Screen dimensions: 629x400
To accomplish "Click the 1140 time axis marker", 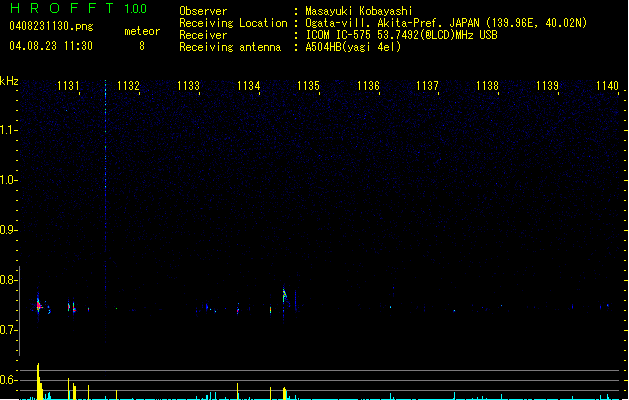I will (607, 86).
